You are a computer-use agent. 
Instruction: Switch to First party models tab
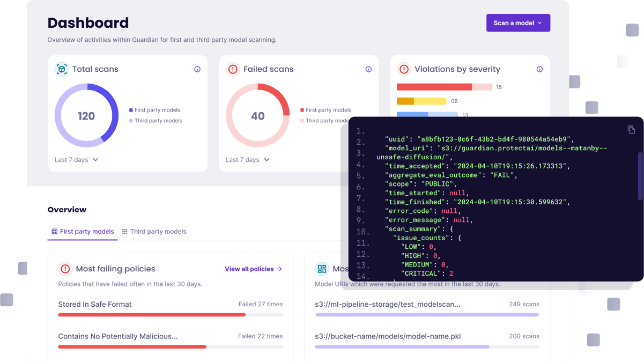(83, 232)
